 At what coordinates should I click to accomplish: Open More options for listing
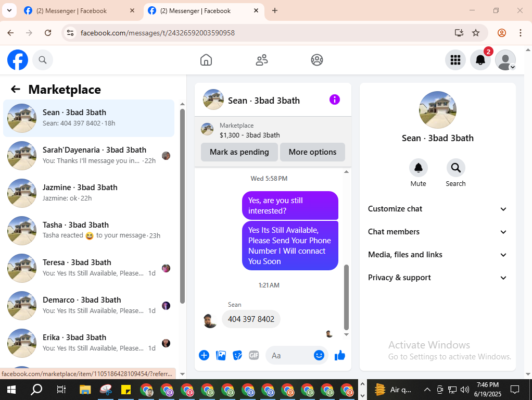point(312,152)
